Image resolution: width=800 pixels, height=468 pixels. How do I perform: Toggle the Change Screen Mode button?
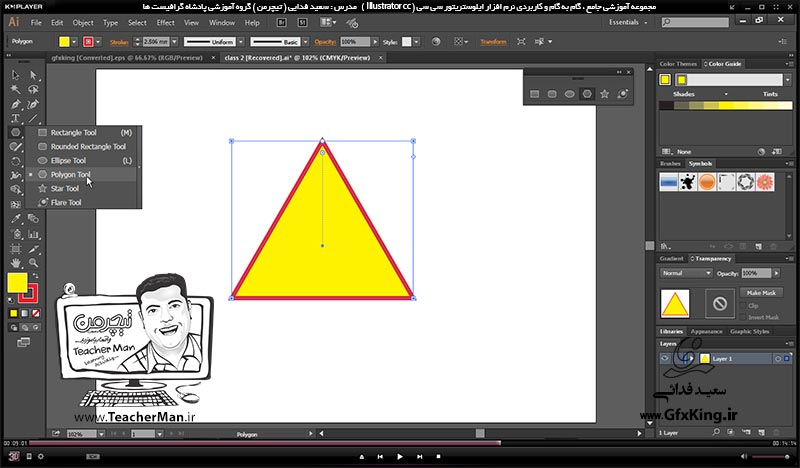pyautogui.click(x=23, y=342)
